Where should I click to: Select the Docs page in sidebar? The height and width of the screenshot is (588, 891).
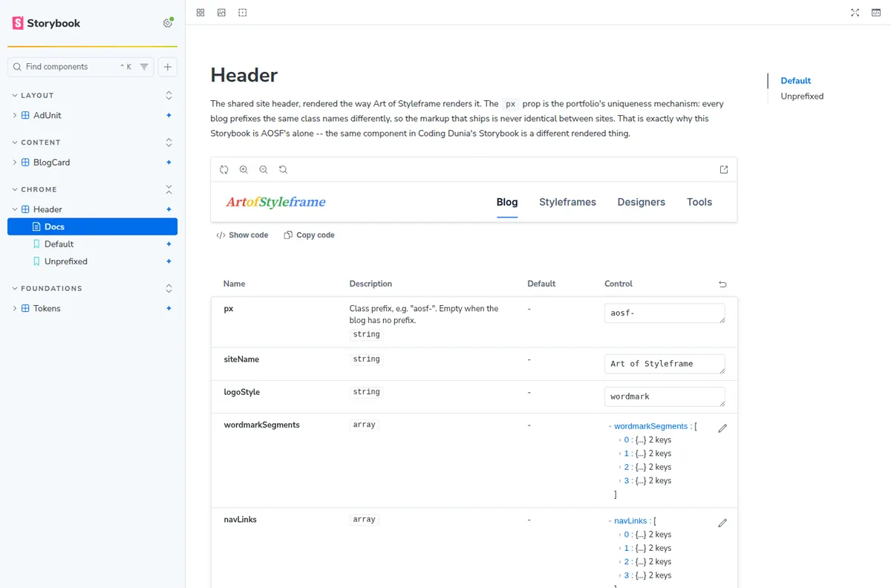tap(93, 227)
